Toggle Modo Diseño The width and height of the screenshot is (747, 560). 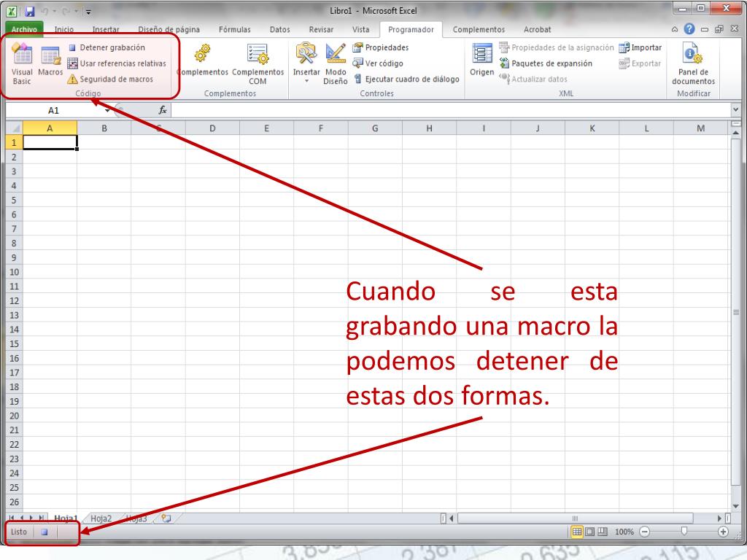[x=336, y=64]
